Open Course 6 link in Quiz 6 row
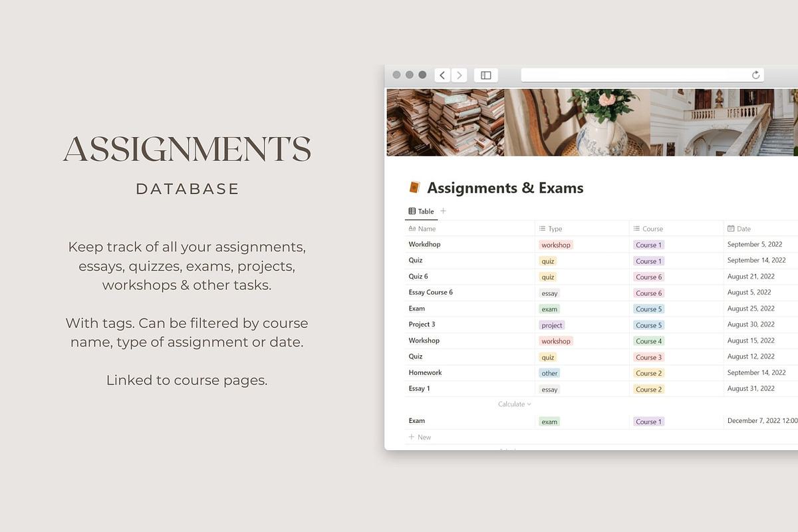 pyautogui.click(x=649, y=277)
